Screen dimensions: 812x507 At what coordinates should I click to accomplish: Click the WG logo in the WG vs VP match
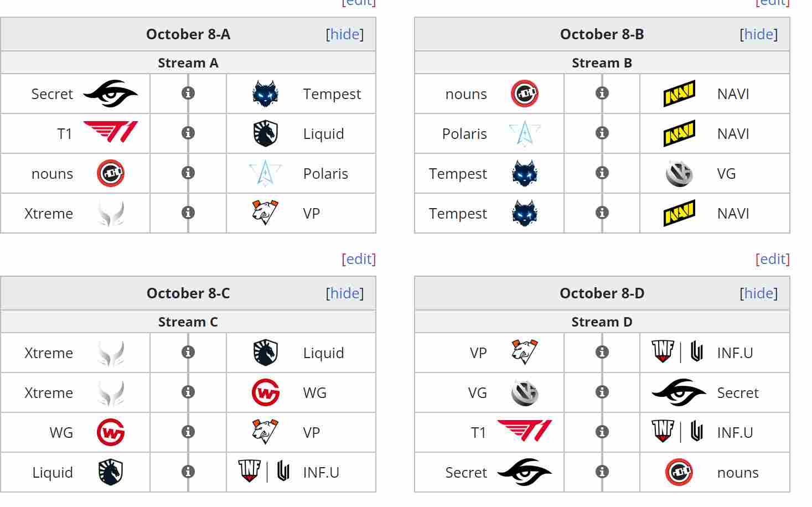(x=110, y=432)
